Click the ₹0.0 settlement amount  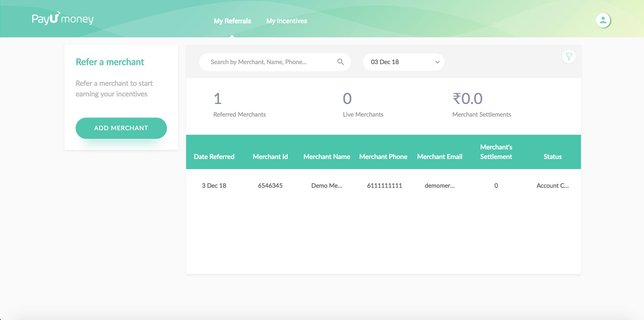[x=467, y=98]
